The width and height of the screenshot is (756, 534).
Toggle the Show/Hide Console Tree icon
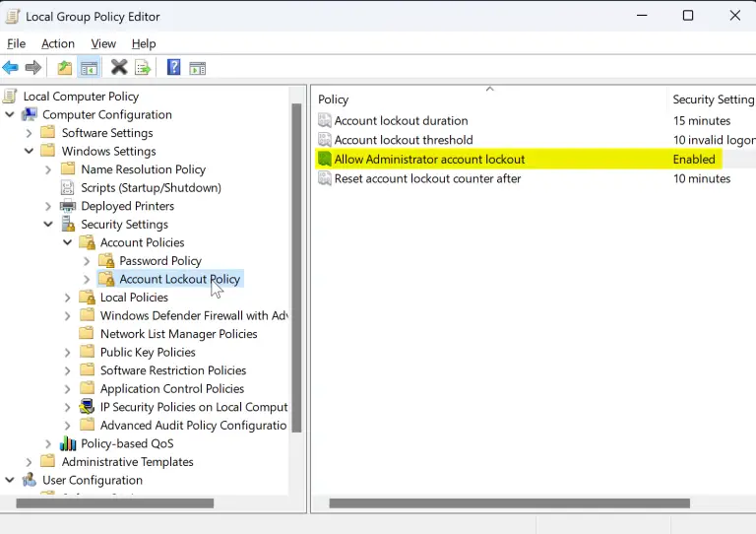89,68
